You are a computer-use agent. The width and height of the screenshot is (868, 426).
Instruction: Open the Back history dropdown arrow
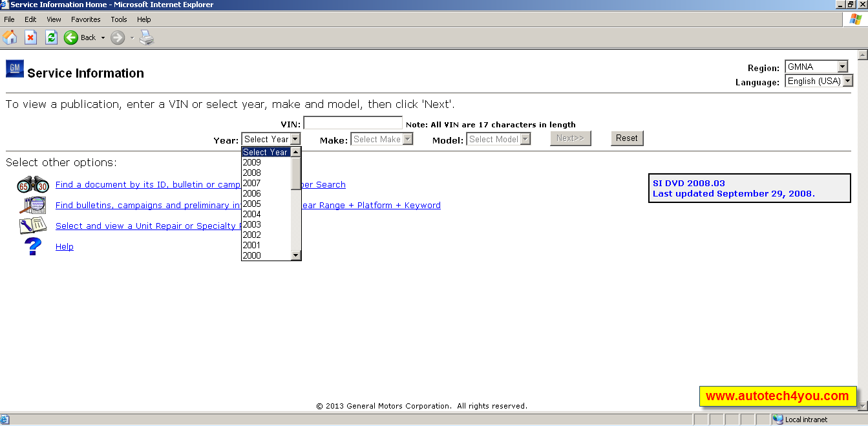click(x=103, y=37)
